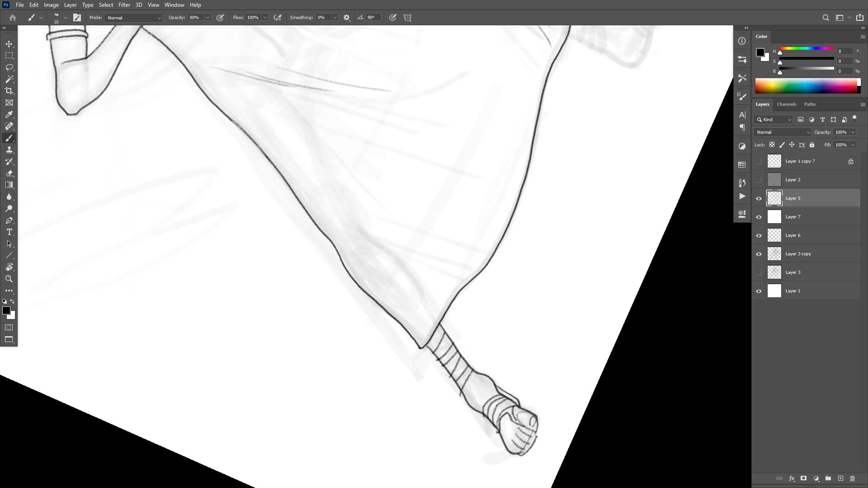Click the Layer 7 thumbnail
The height and width of the screenshot is (488, 868).
tap(774, 217)
